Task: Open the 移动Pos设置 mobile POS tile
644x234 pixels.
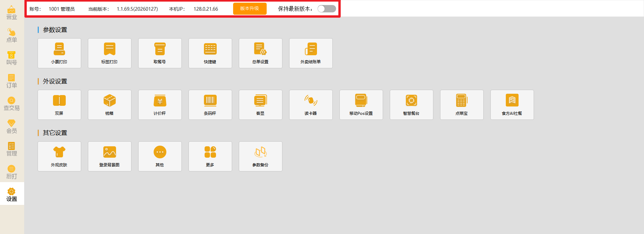Action: click(361, 104)
